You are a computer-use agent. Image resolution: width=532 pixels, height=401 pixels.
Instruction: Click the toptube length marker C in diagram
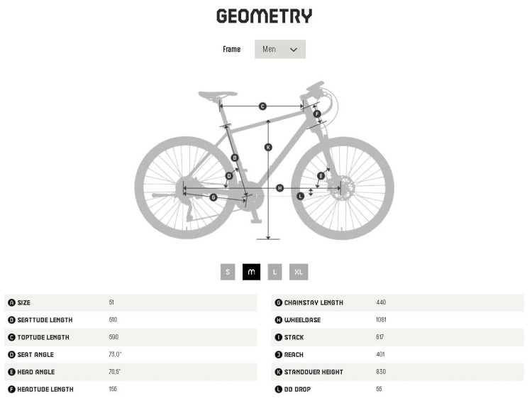click(262, 106)
